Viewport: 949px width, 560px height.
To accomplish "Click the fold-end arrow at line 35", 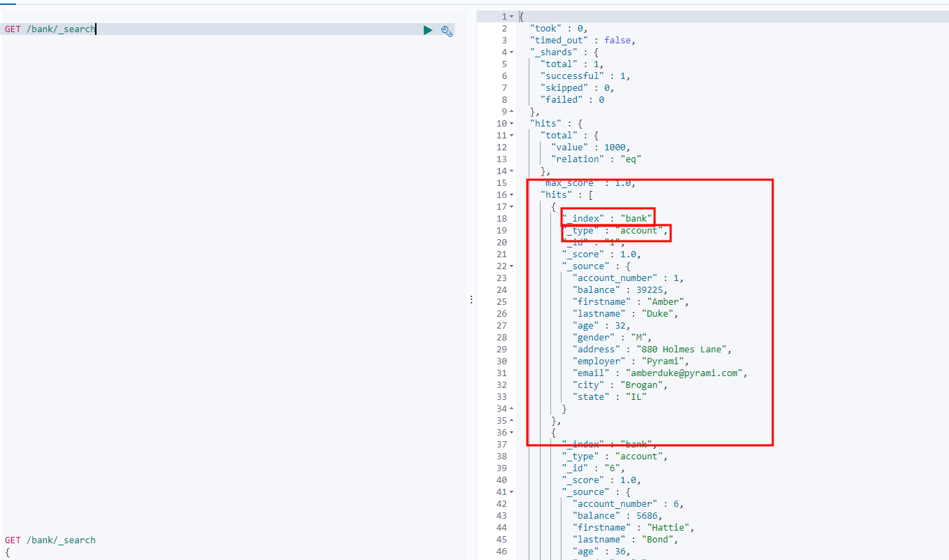I will pyautogui.click(x=512, y=420).
